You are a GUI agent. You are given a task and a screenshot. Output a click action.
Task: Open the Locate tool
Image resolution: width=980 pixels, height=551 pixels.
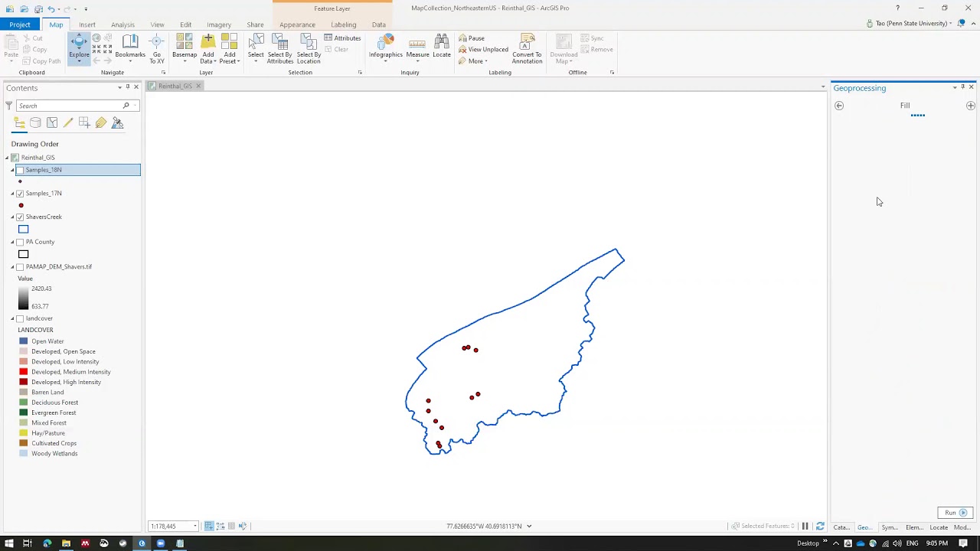pos(442,47)
